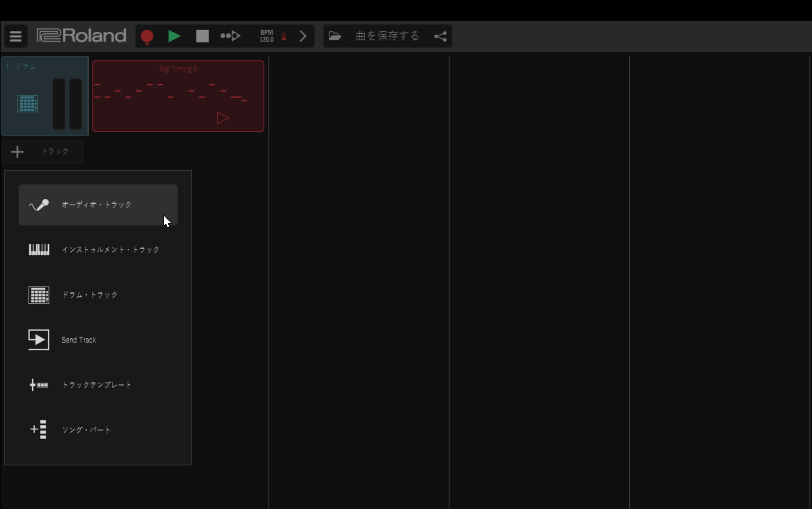
Task: Open the song folder icon
Action: [x=335, y=36]
